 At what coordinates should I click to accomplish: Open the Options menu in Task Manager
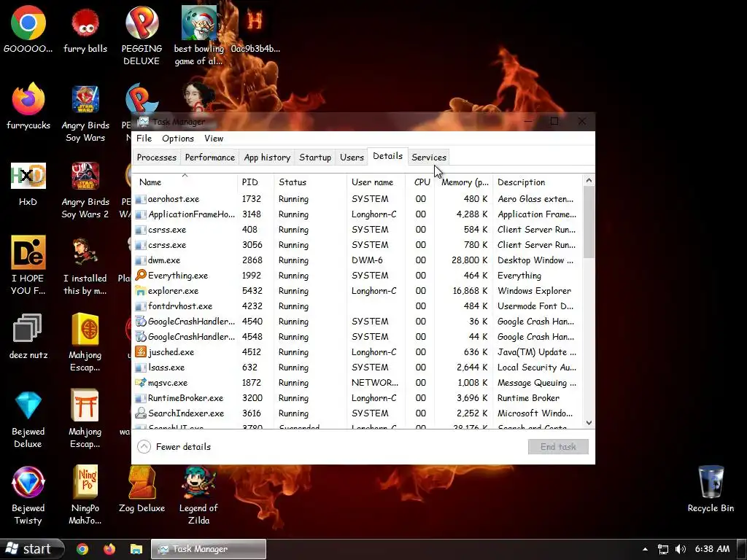[178, 138]
